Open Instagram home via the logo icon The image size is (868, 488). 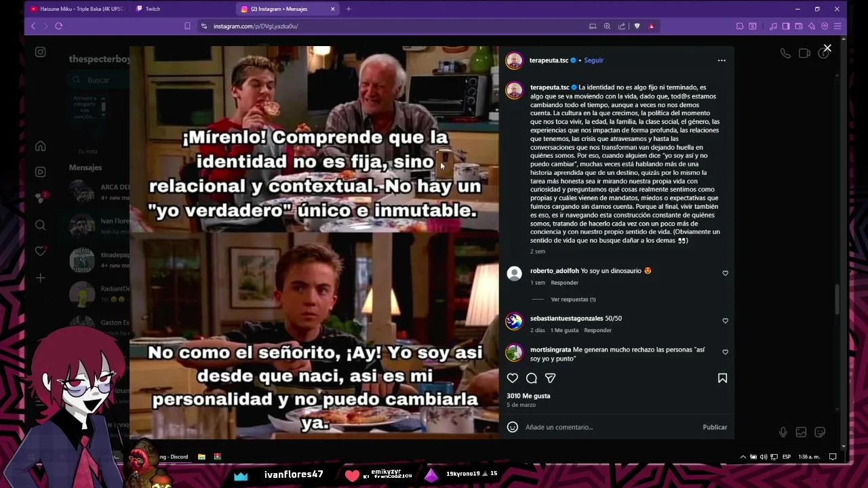[41, 52]
